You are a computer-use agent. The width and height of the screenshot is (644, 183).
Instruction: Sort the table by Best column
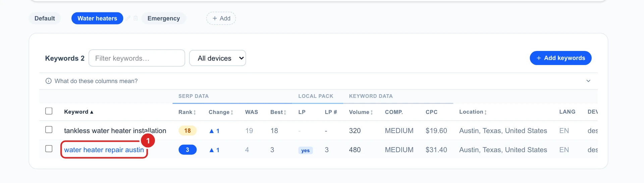click(x=278, y=112)
